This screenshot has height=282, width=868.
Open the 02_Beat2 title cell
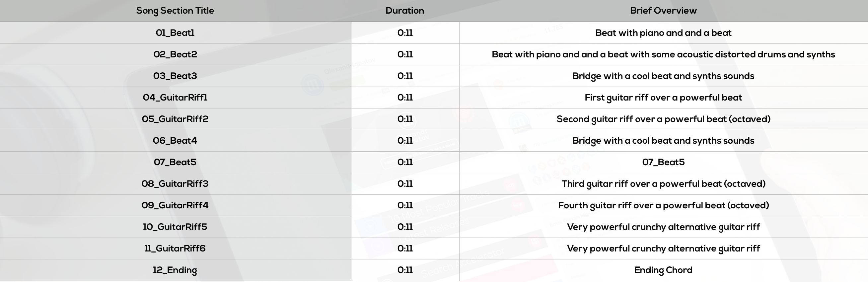tap(175, 55)
